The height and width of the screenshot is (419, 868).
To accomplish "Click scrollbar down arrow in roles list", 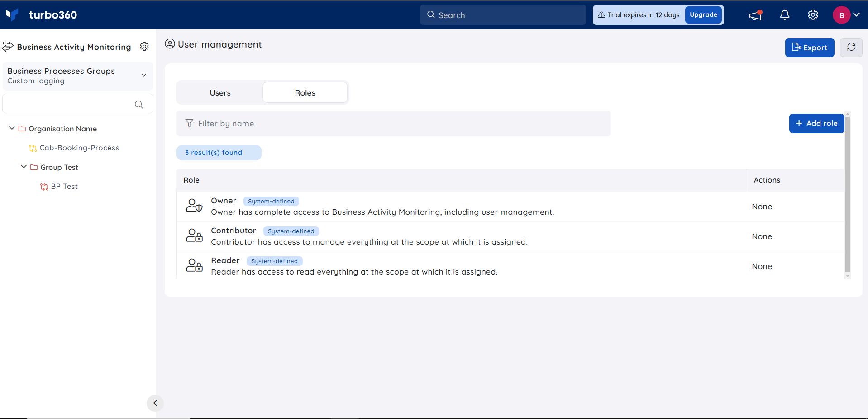I will [x=848, y=276].
